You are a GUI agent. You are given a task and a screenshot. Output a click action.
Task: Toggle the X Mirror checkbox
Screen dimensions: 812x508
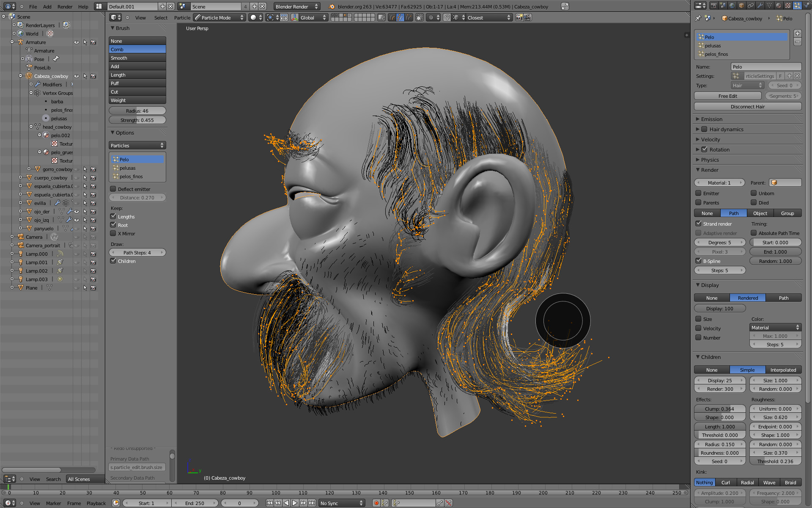pyautogui.click(x=113, y=233)
